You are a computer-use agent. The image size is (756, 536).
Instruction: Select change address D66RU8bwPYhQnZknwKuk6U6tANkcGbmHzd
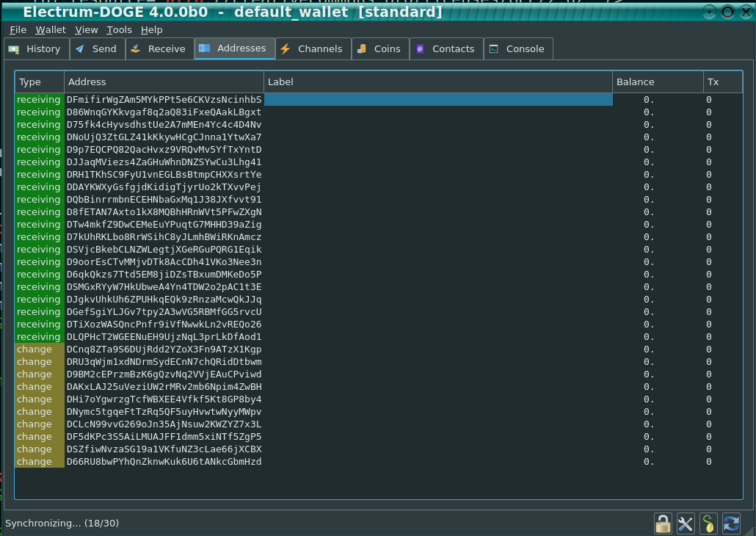(164, 462)
